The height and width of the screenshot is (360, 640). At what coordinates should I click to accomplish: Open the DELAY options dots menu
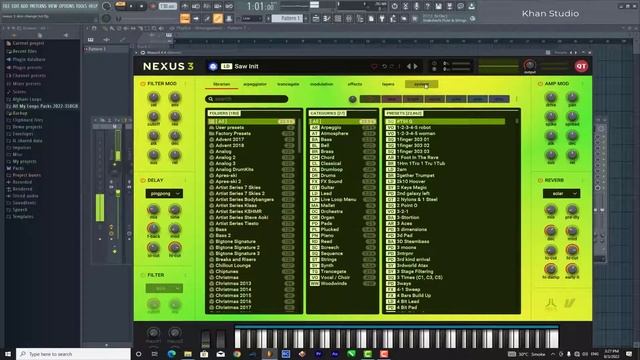tap(185, 180)
